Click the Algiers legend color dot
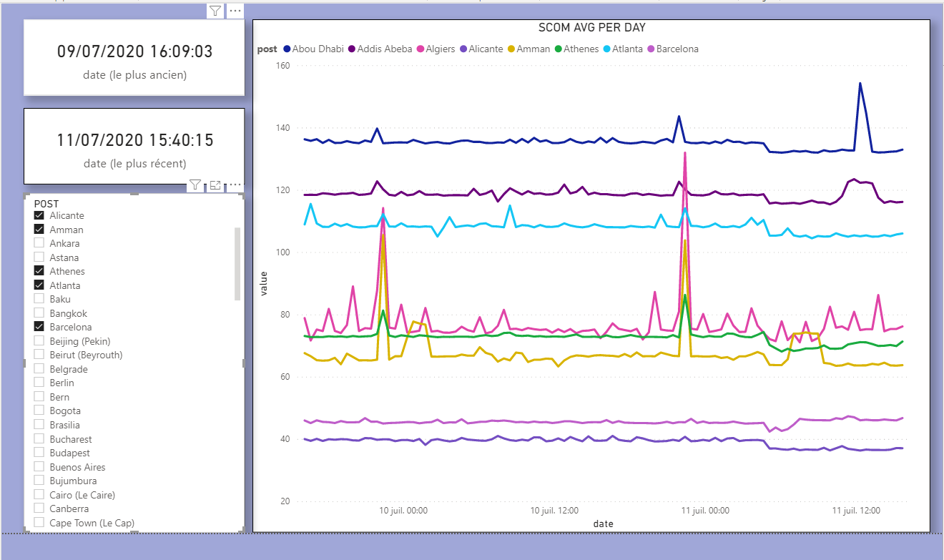This screenshot has height=560, width=944. point(421,49)
